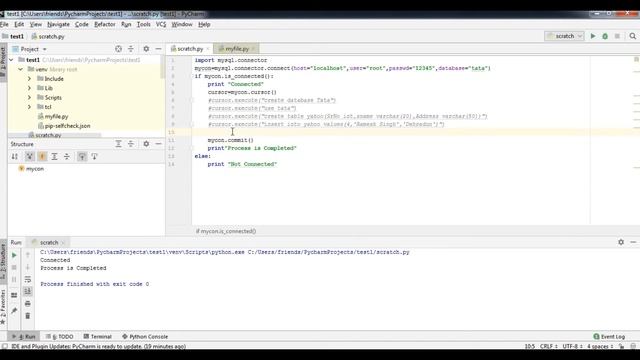Start debugging with the green bug icon

click(605, 36)
